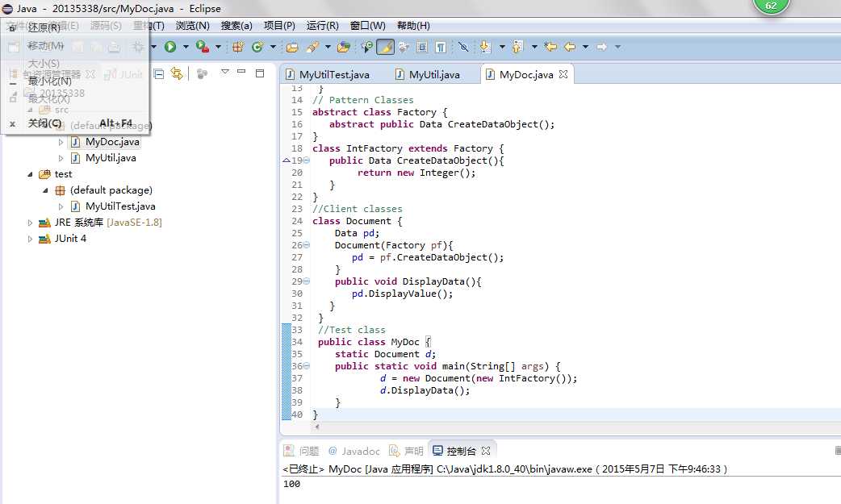Open the Back navigation history dropdown
This screenshot has height=504, width=841.
pyautogui.click(x=586, y=48)
